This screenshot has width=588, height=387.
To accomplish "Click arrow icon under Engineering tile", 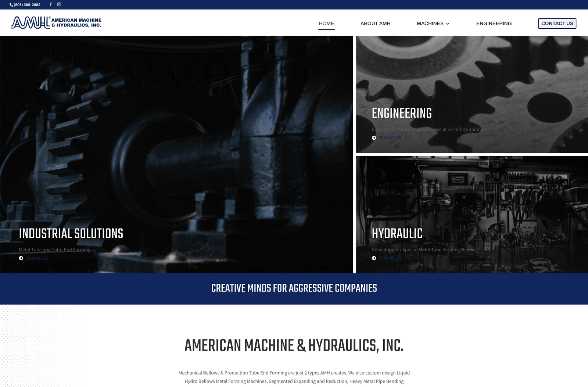I will pos(374,138).
